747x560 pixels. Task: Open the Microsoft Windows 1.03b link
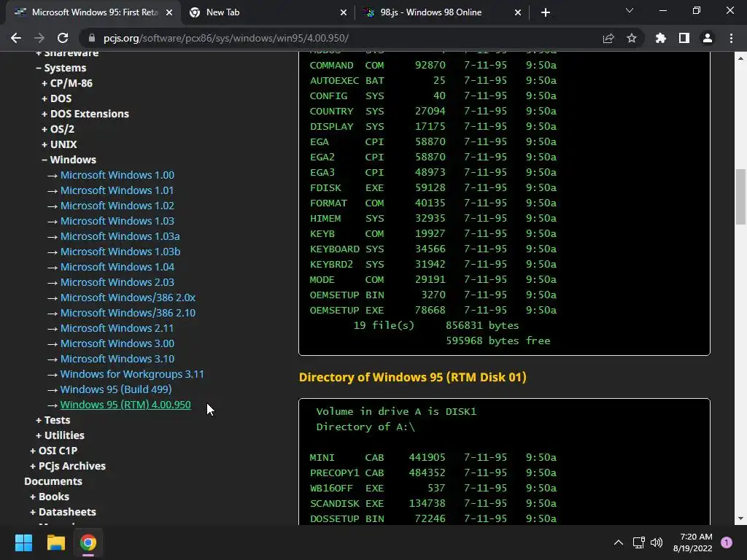click(120, 252)
